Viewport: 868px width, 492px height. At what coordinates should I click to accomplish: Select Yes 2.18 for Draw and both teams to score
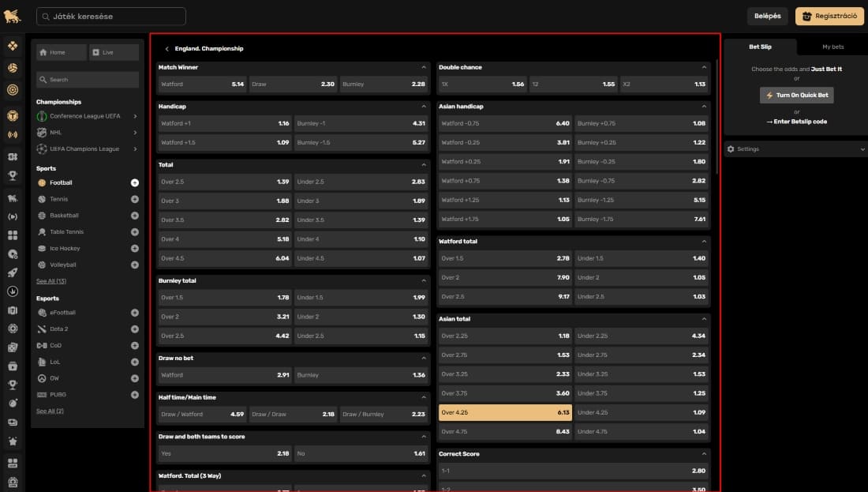coord(225,454)
